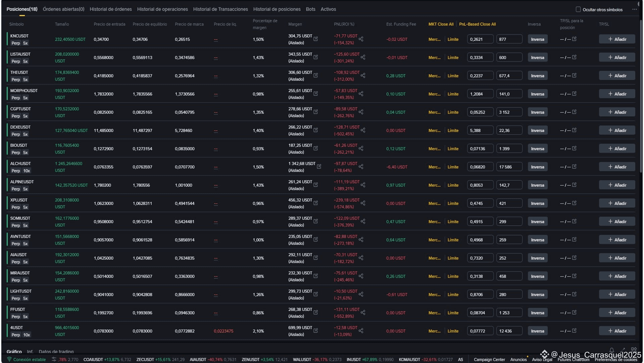
Task: Click PnL-Based Close All
Action: point(477,24)
